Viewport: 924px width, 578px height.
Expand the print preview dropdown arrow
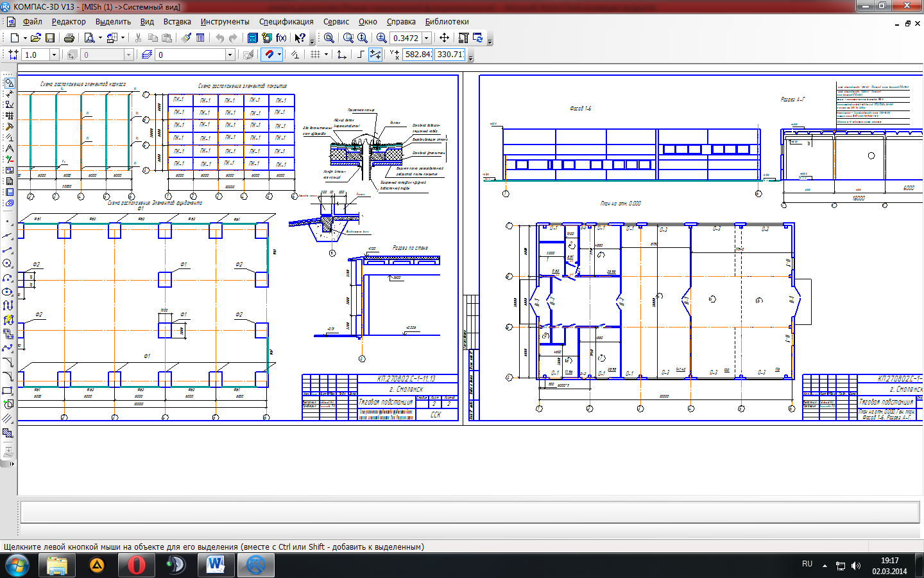(100, 38)
